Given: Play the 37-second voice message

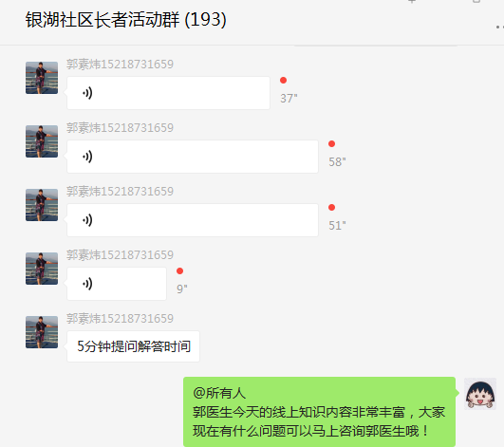Looking at the screenshot, I should (x=168, y=93).
